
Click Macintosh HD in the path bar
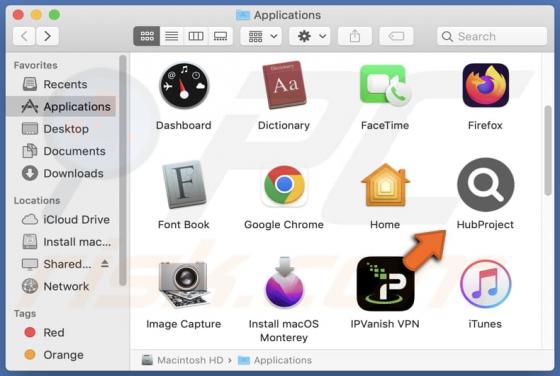click(x=182, y=360)
